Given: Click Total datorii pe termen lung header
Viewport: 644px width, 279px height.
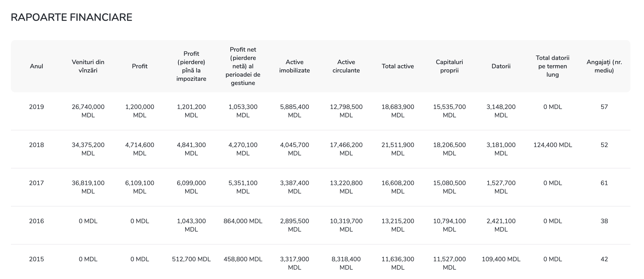Looking at the screenshot, I should coord(552,66).
